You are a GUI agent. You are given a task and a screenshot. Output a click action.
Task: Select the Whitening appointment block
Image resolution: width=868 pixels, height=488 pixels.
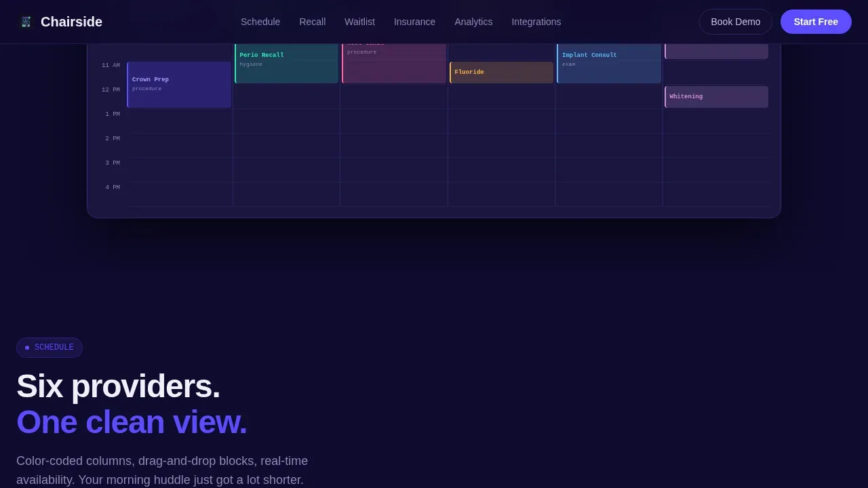tap(716, 97)
